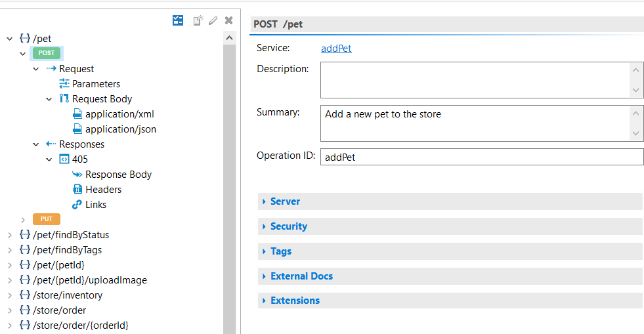Open the addPet service link
This screenshot has width=644, height=334.
tap(336, 48)
